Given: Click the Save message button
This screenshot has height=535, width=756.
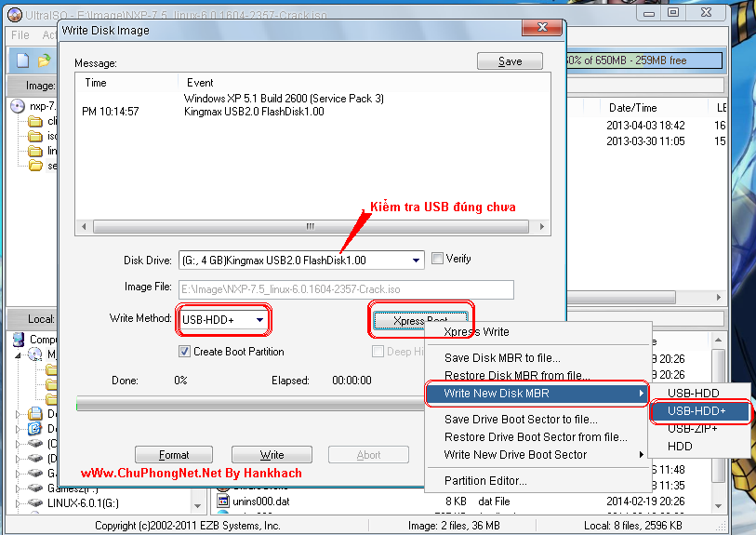Looking at the screenshot, I should tap(510, 61).
